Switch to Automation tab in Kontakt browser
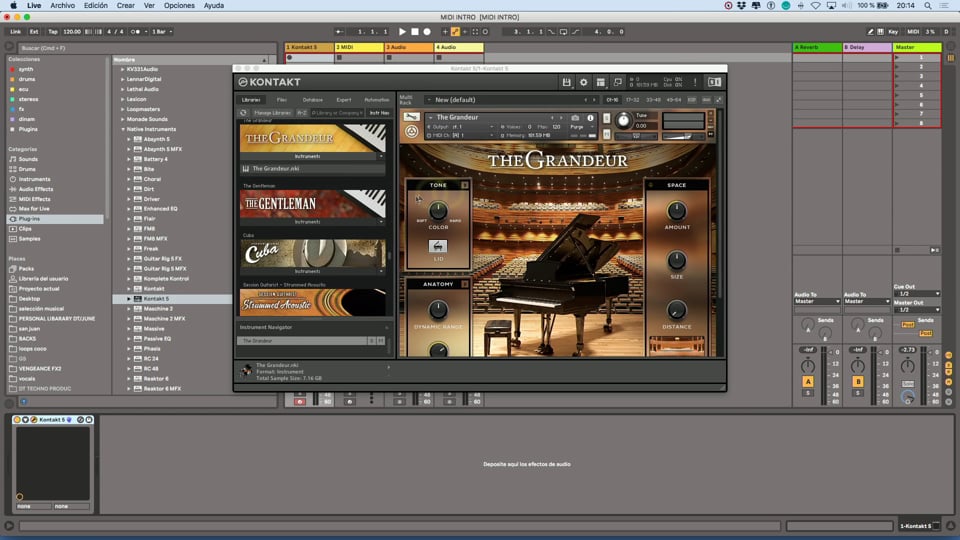Viewport: 960px width, 540px height. tap(377, 100)
